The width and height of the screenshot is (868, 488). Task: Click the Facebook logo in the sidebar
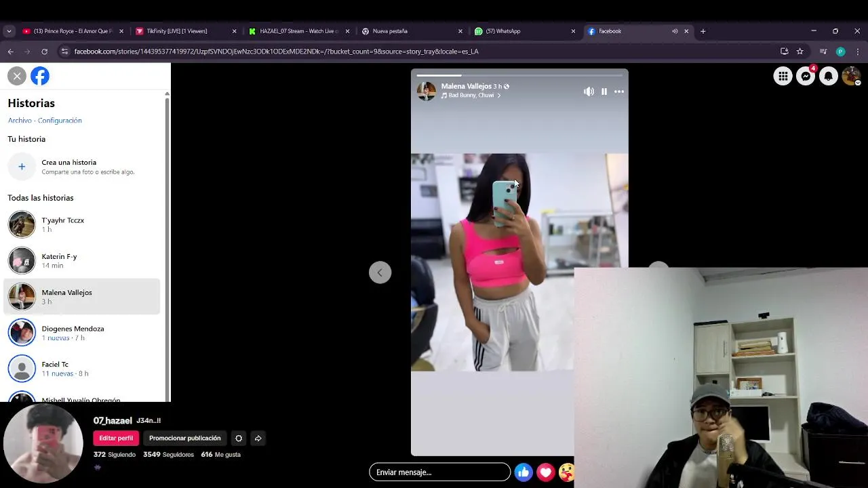click(x=40, y=76)
